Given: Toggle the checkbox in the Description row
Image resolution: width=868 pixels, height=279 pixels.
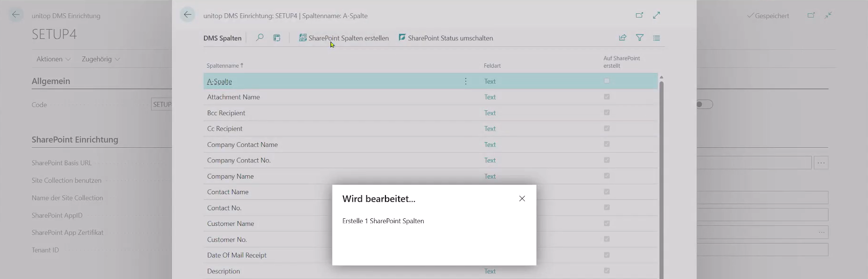Looking at the screenshot, I should tap(607, 271).
